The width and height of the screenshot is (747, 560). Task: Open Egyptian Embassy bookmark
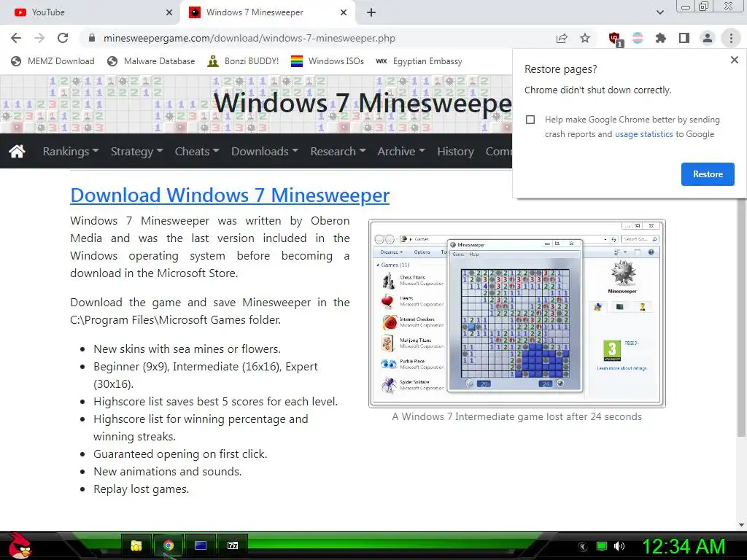(419, 61)
